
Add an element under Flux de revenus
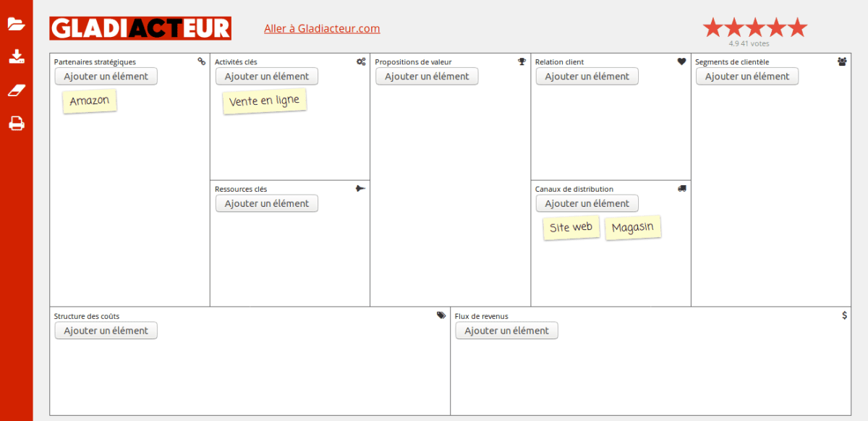click(506, 331)
